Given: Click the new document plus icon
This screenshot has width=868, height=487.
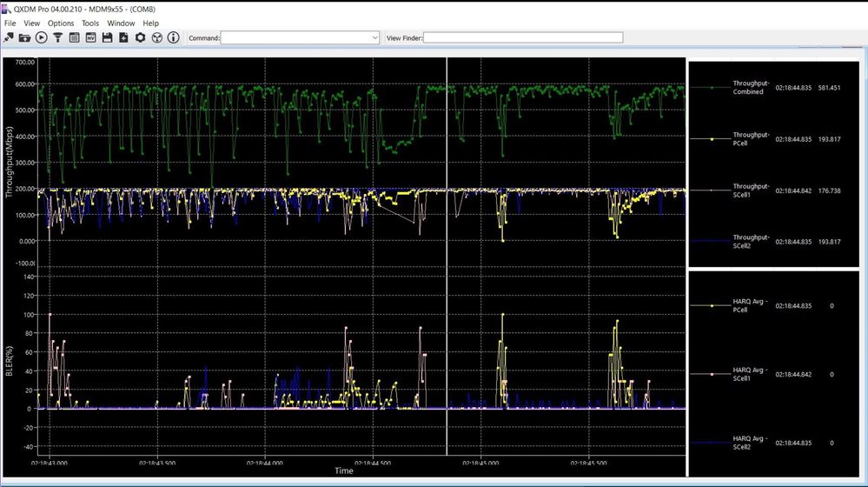Looking at the screenshot, I should point(123,37).
